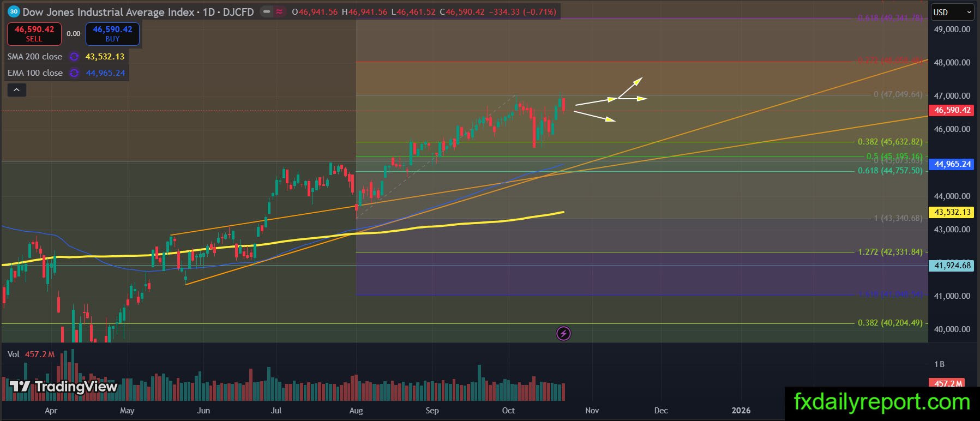Click the Jul label on the time axis

click(x=276, y=411)
